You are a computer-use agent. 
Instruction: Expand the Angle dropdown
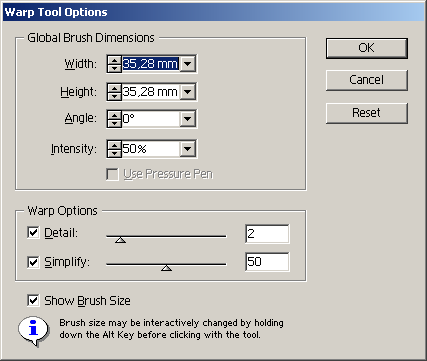point(188,119)
